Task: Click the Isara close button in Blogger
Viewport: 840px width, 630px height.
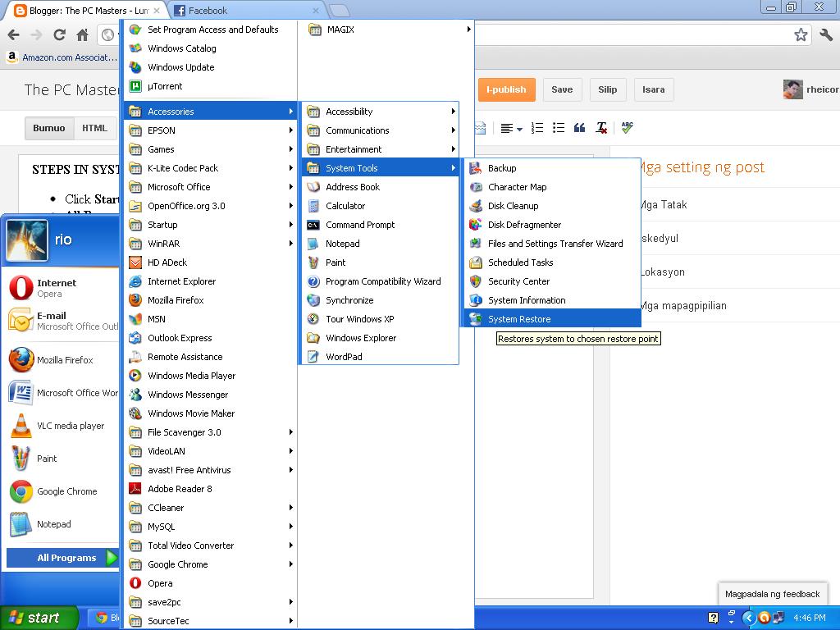Action: click(x=654, y=89)
